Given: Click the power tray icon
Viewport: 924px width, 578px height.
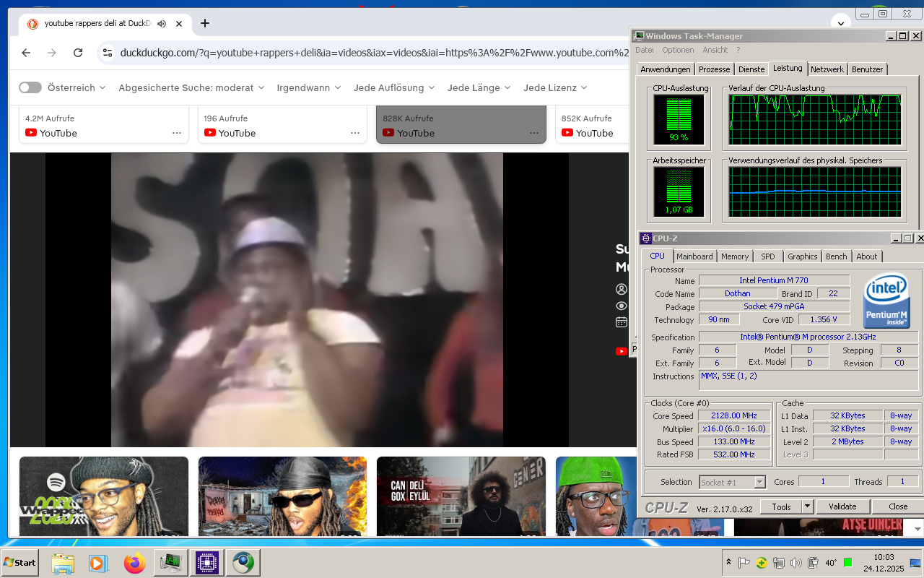Looking at the screenshot, I should click(x=813, y=563).
